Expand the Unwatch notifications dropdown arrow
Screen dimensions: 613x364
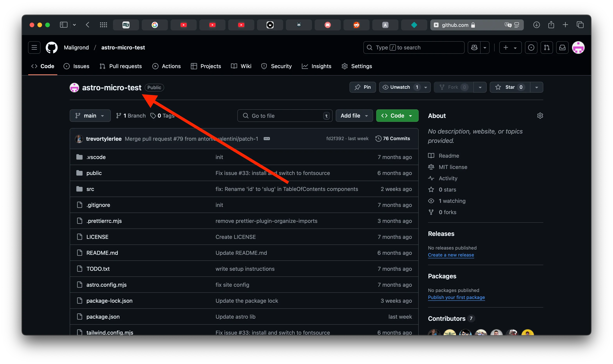426,87
